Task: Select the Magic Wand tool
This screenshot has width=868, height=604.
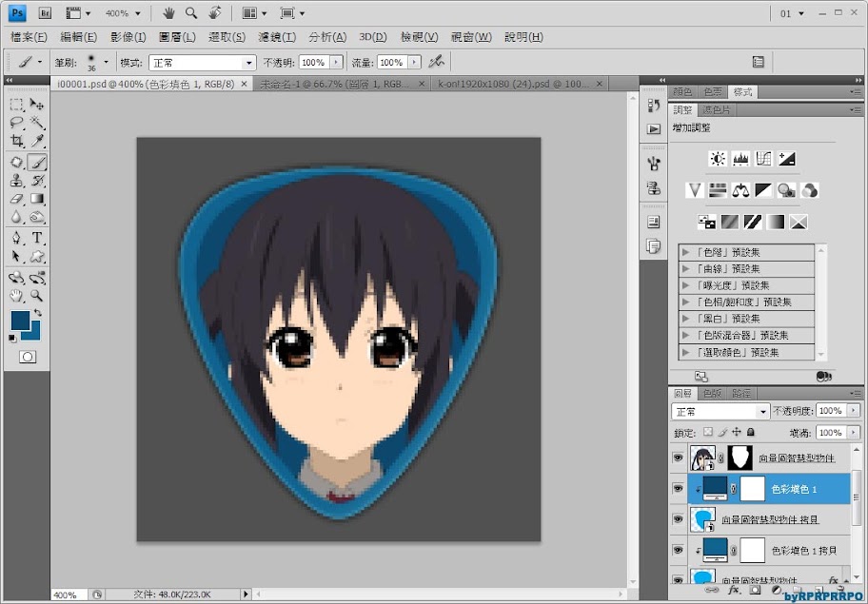Action: (37, 123)
